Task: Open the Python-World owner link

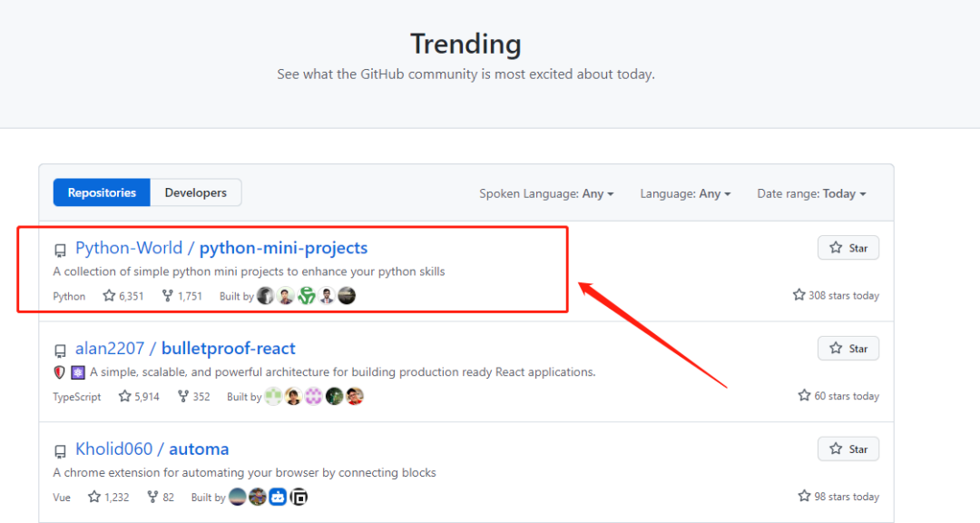Action: pyautogui.click(x=129, y=248)
